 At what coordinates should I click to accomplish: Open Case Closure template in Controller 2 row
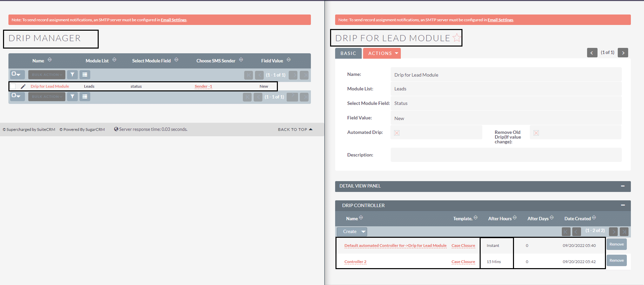point(463,262)
